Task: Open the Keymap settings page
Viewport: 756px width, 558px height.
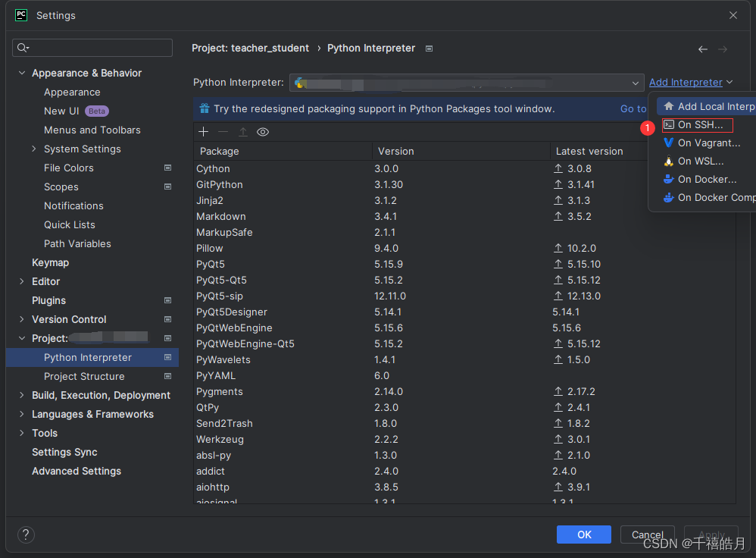Action: [50, 262]
